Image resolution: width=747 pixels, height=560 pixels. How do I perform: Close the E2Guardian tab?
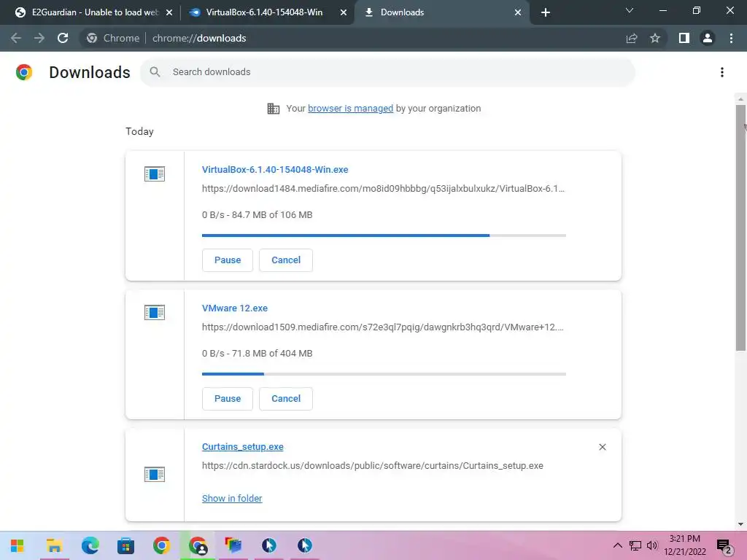click(169, 12)
